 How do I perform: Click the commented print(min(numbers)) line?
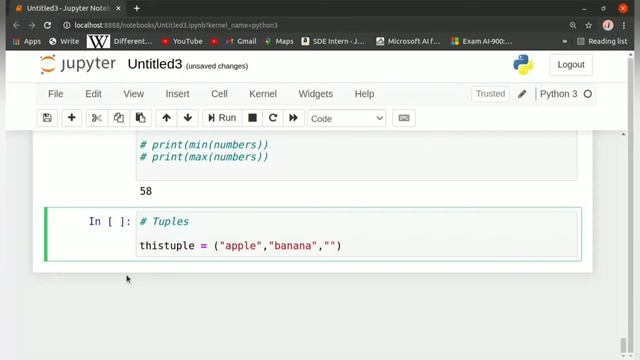pos(204,145)
